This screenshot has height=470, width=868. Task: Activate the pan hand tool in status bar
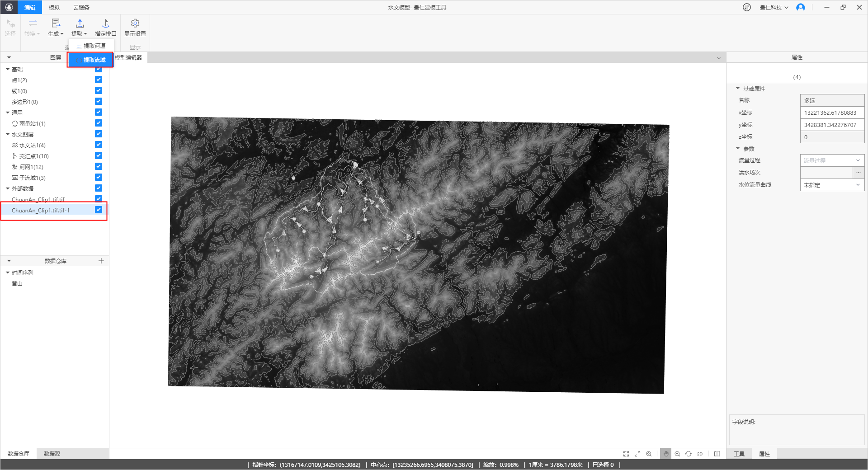pyautogui.click(x=665, y=454)
